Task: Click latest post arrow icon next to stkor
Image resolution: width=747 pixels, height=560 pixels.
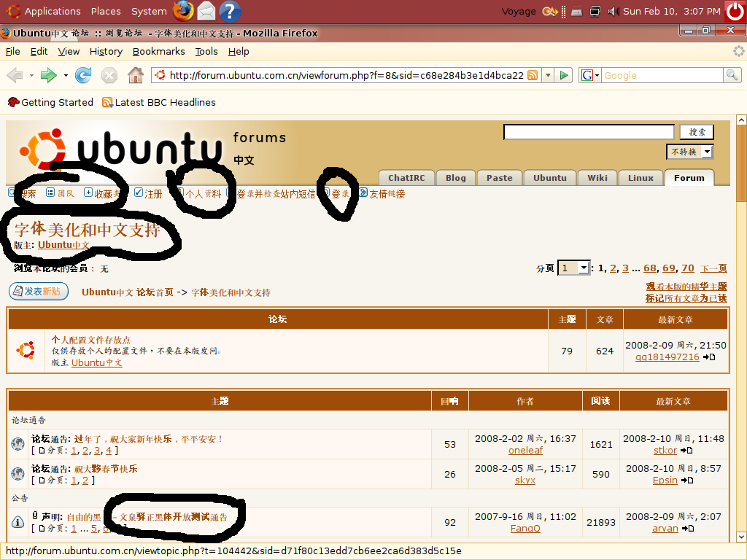Action: point(686,451)
